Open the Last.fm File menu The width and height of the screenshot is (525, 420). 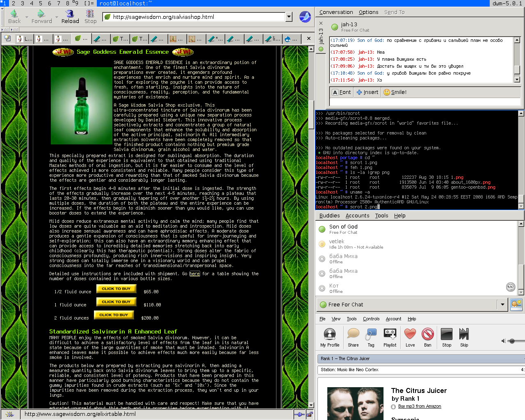[322, 319]
